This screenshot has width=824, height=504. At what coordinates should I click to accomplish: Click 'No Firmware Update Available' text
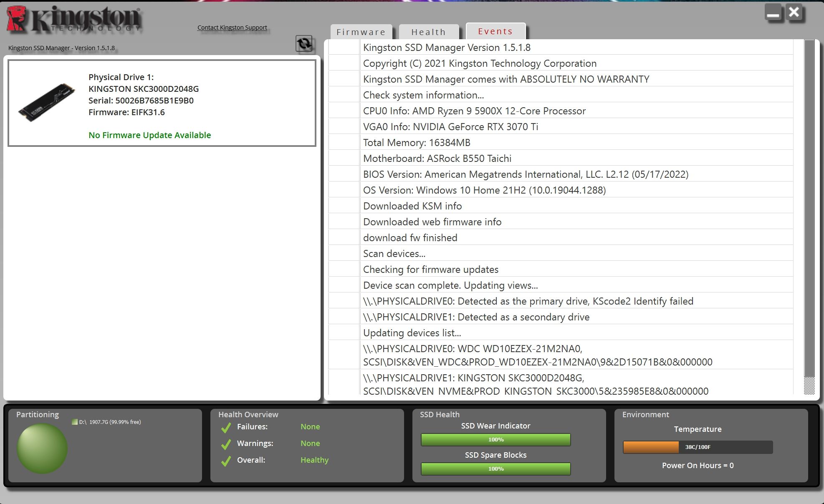tap(150, 135)
